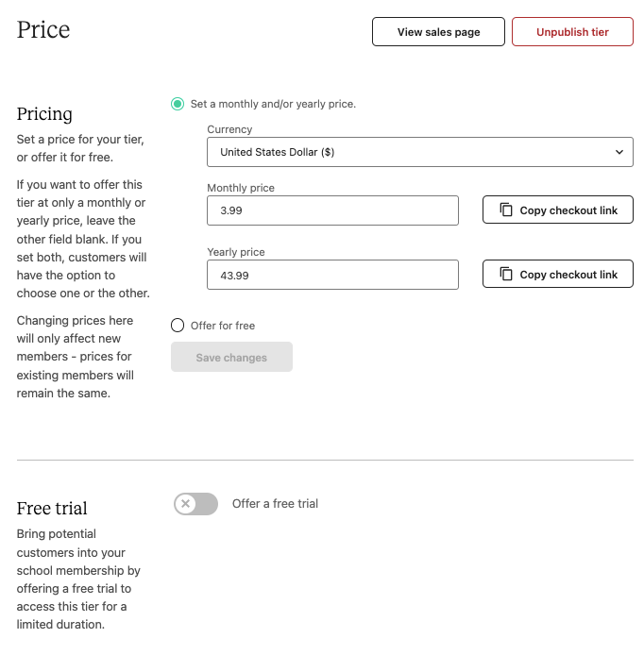The width and height of the screenshot is (644, 655).
Task: Select the monthly and/or yearly price radio
Action: tap(178, 104)
